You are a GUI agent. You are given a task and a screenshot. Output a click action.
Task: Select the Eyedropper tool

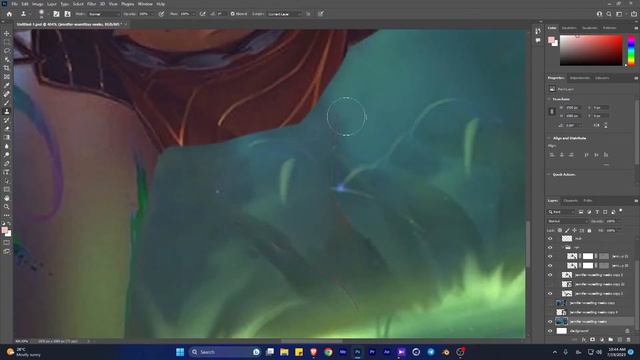coord(7,85)
